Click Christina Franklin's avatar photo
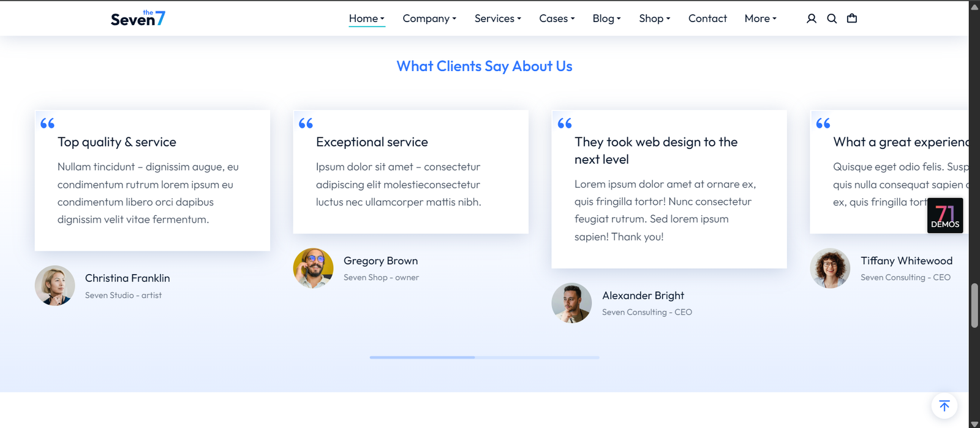This screenshot has width=980, height=428. pyautogui.click(x=55, y=286)
